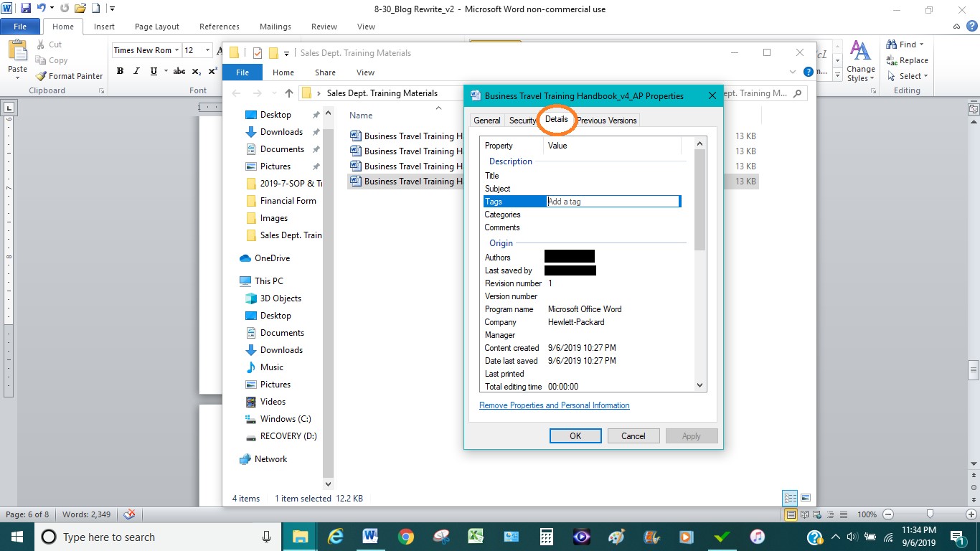The image size is (980, 551).
Task: Toggle Italic formatting in the ribbon
Action: click(x=136, y=71)
